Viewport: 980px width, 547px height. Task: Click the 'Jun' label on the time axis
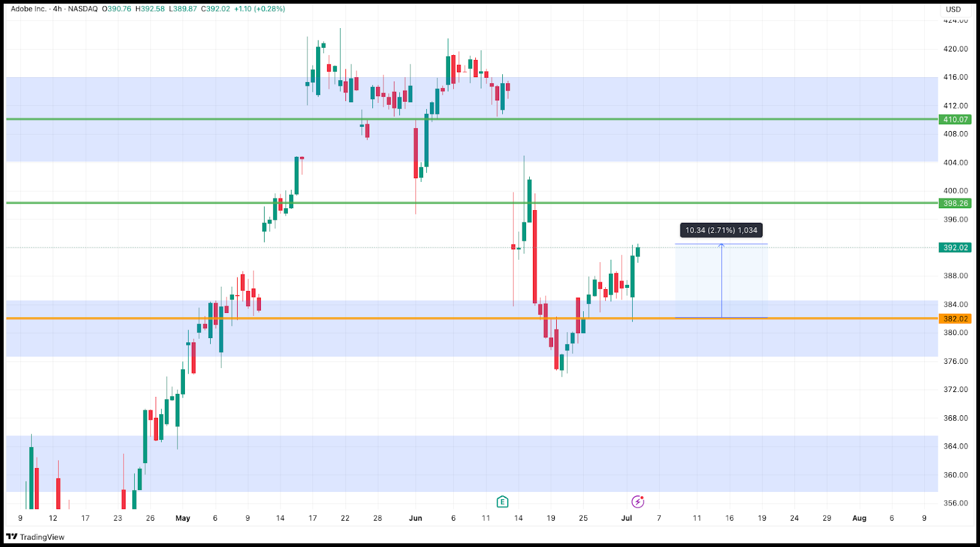pyautogui.click(x=415, y=518)
